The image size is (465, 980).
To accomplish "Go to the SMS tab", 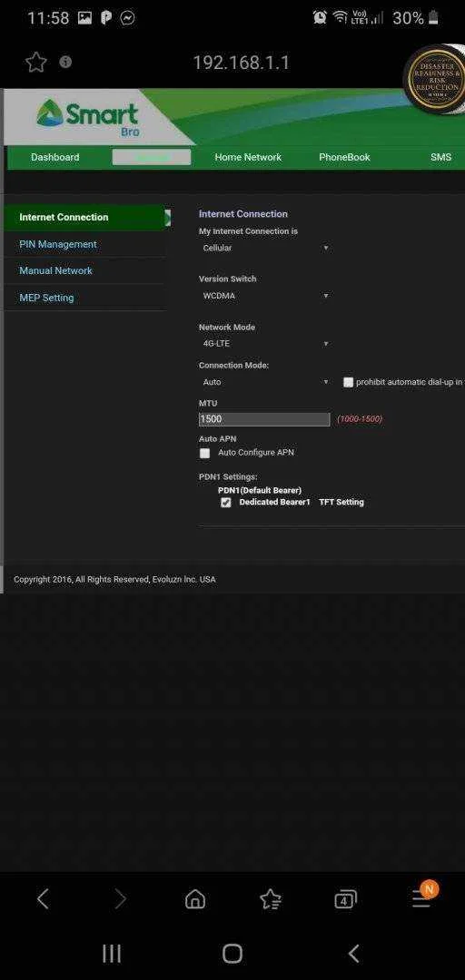I will click(x=440, y=157).
